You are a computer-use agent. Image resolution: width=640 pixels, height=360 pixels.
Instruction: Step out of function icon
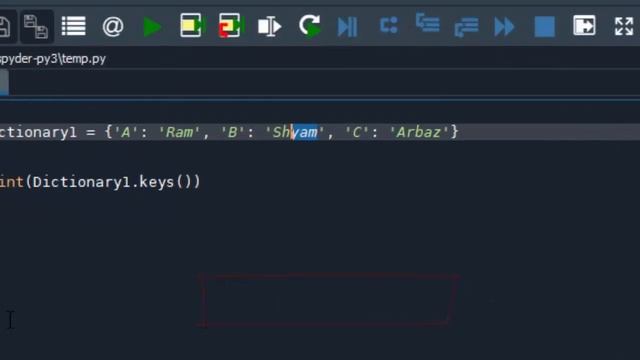[x=466, y=27]
